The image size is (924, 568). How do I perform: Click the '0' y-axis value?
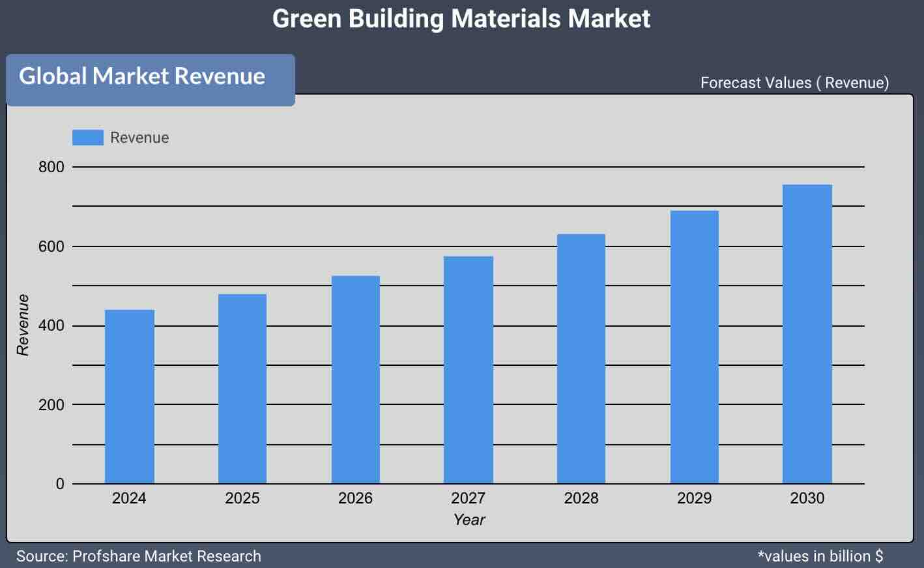60,484
